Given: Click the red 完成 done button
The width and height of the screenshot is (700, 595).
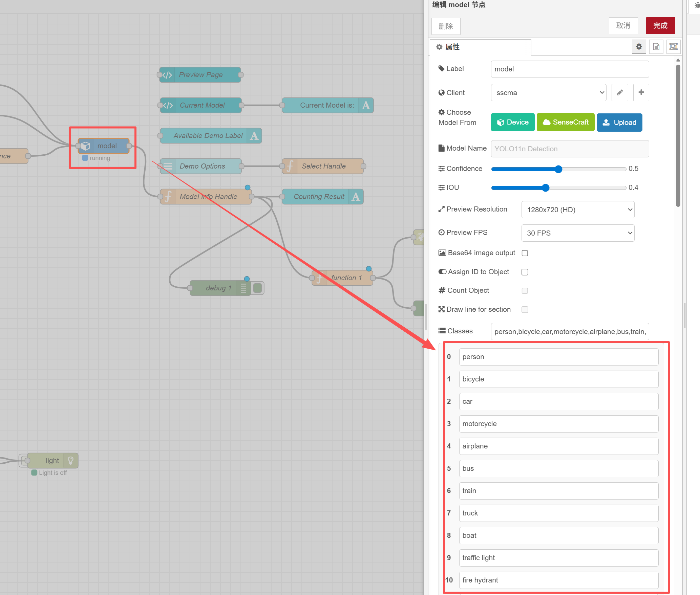Looking at the screenshot, I should coord(660,26).
